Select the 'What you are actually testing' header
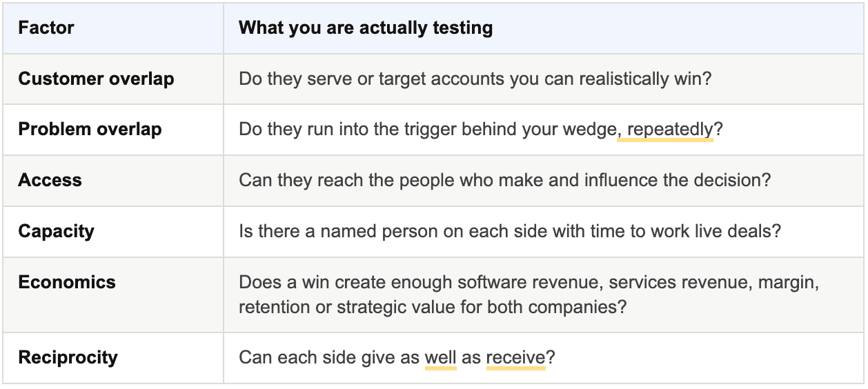Image resolution: width=868 pixels, height=389 pixels. click(x=366, y=28)
